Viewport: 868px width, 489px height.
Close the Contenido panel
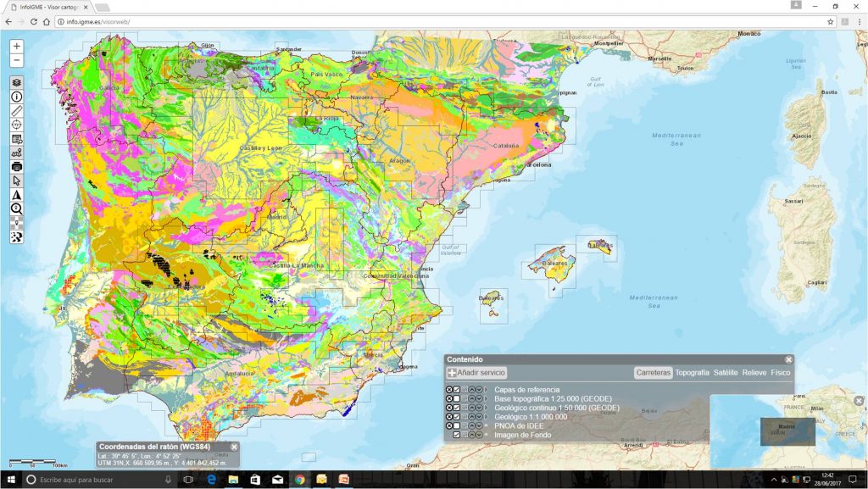pyautogui.click(x=788, y=359)
